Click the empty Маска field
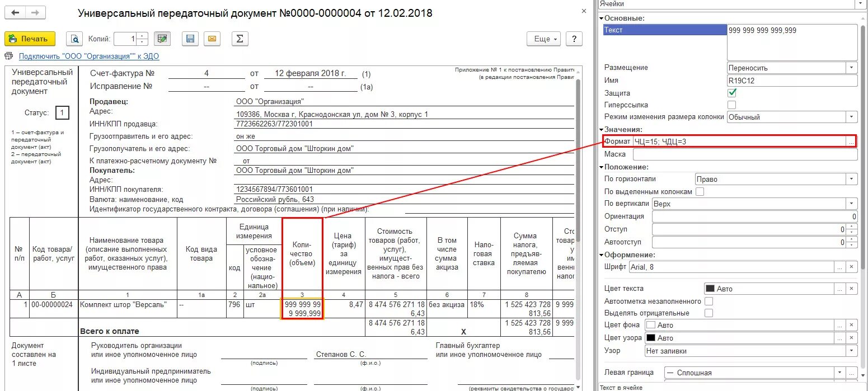This screenshot has width=868, height=391. tap(745, 154)
